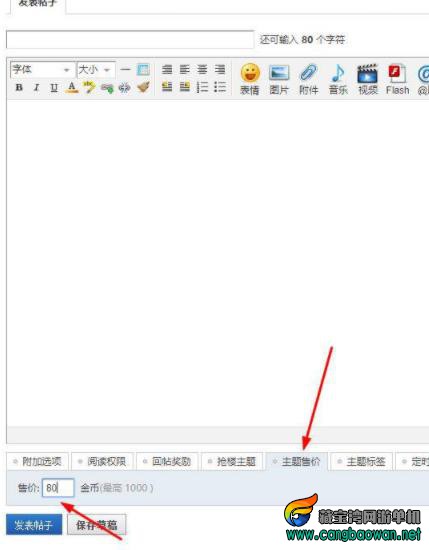This screenshot has width=429, height=550.
Task: Open the 表情 emoticon picker
Action: pos(250,79)
